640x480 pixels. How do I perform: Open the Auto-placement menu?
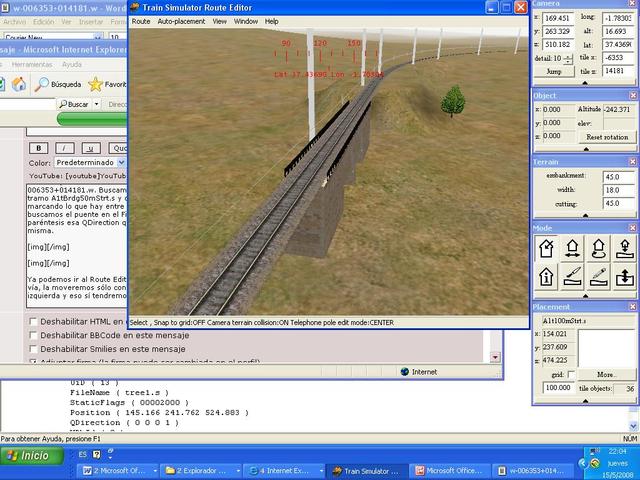click(x=181, y=20)
